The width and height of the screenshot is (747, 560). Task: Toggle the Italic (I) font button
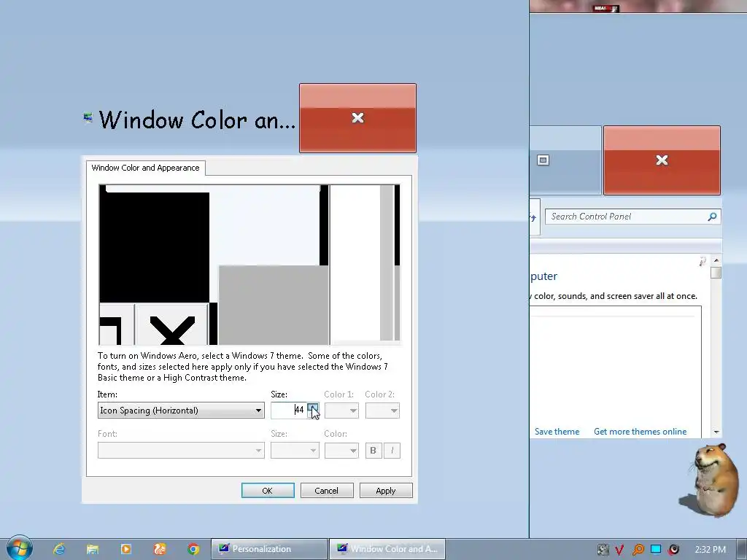click(392, 451)
